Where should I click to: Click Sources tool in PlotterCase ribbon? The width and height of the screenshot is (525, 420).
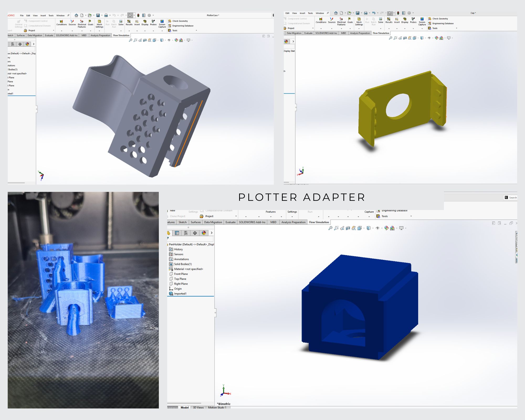72,23
